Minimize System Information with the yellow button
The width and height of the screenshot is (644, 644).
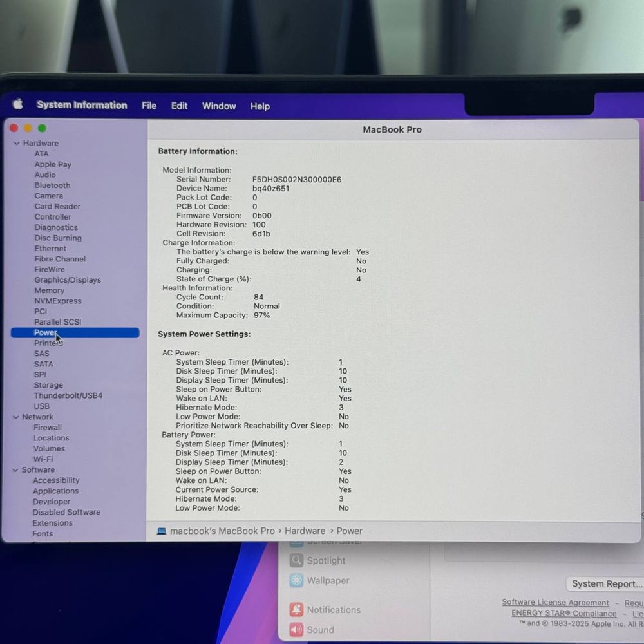[x=28, y=128]
